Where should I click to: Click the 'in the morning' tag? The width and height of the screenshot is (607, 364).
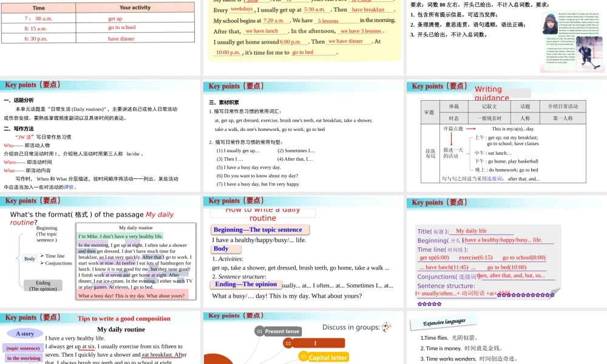24,358
